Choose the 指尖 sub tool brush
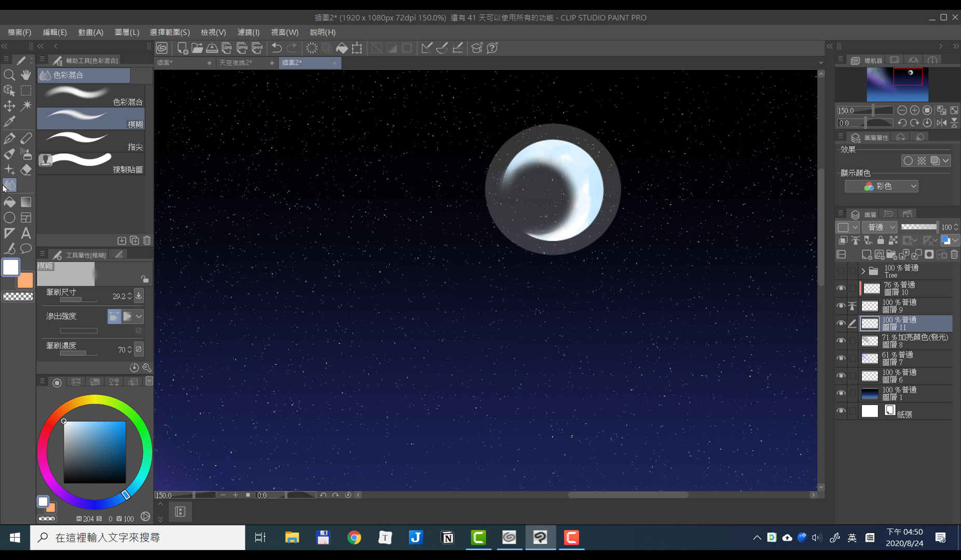 click(91, 141)
